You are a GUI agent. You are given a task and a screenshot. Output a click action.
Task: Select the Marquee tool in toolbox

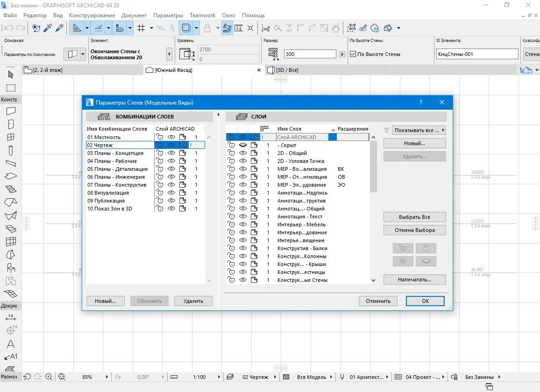coord(11,88)
